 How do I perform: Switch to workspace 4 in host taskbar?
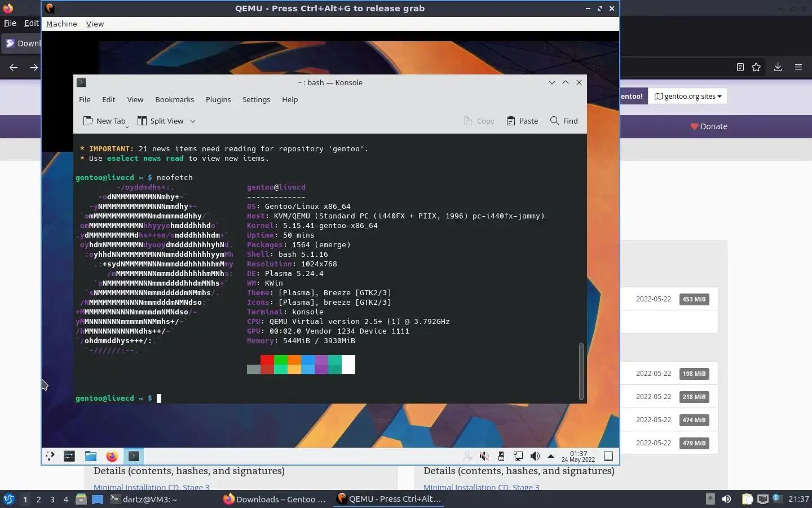[x=66, y=499]
